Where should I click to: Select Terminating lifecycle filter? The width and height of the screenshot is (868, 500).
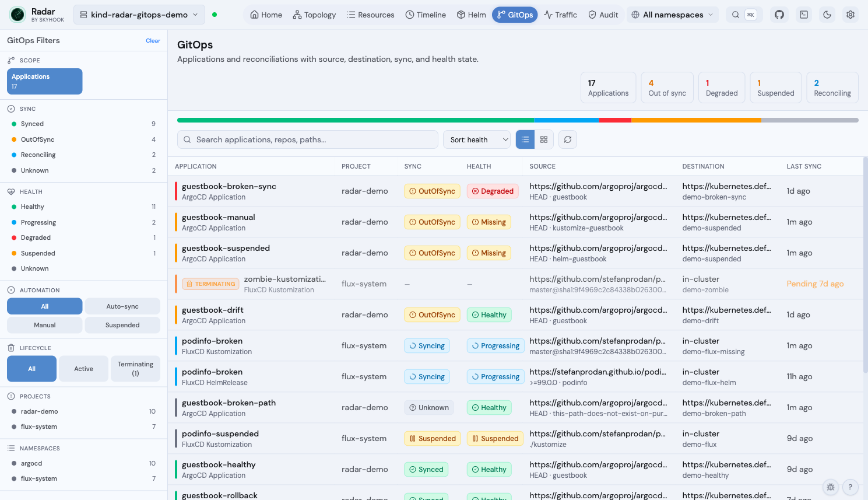pyautogui.click(x=135, y=369)
